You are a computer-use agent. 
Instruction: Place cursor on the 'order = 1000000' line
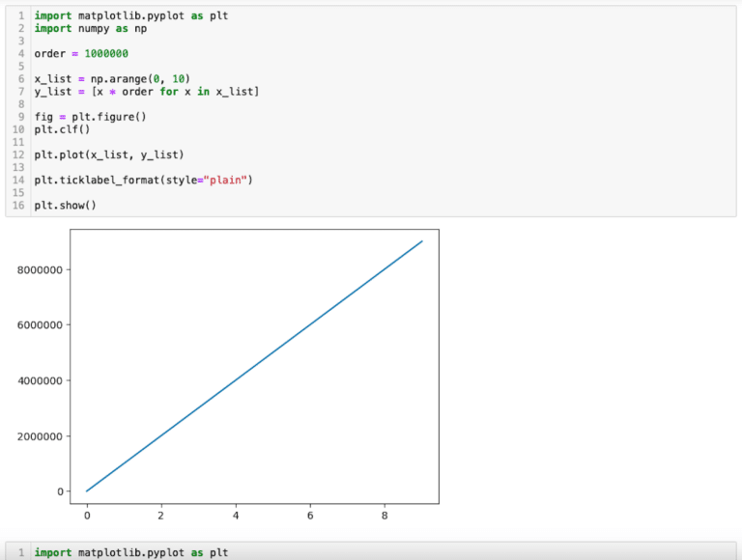(x=81, y=54)
